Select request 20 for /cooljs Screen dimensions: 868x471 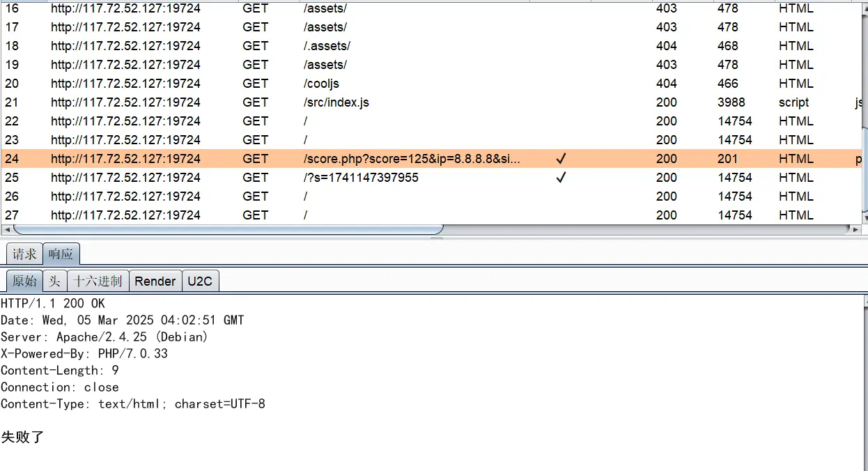tap(321, 84)
